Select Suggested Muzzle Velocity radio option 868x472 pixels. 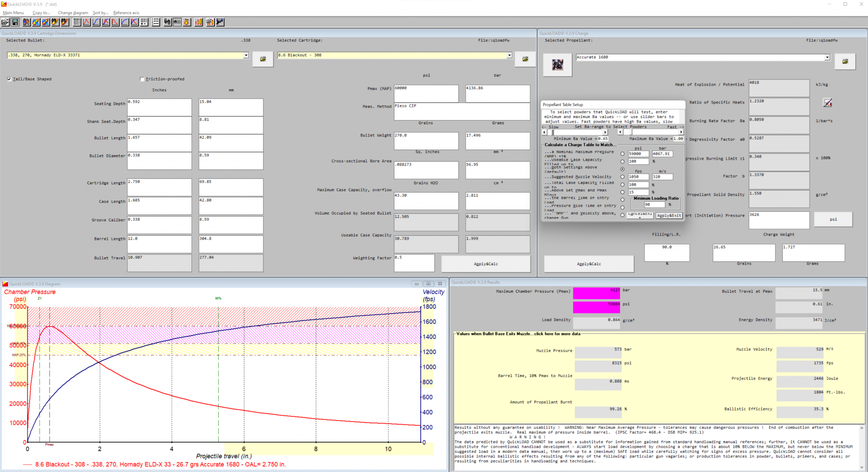coord(622,177)
